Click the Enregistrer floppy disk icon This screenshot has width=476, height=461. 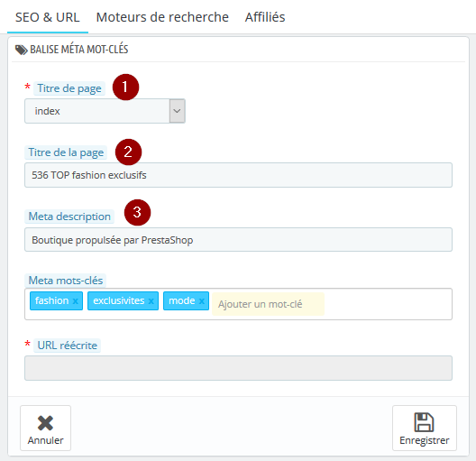tap(424, 422)
